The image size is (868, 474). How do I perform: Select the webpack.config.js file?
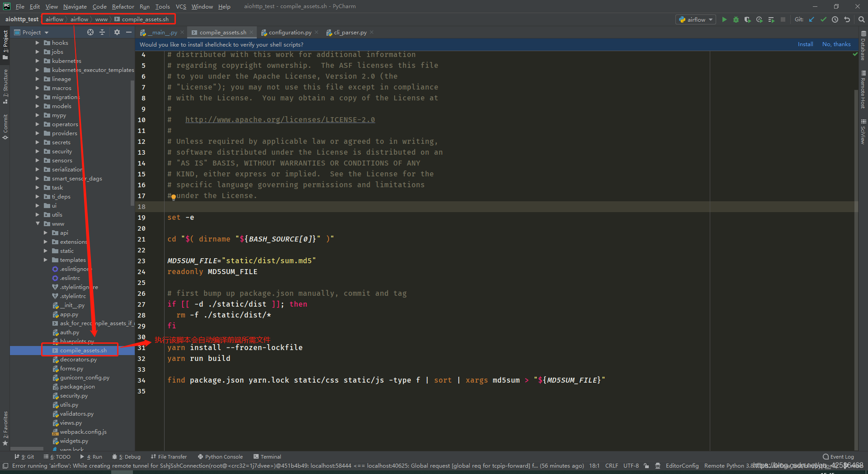pyautogui.click(x=83, y=432)
